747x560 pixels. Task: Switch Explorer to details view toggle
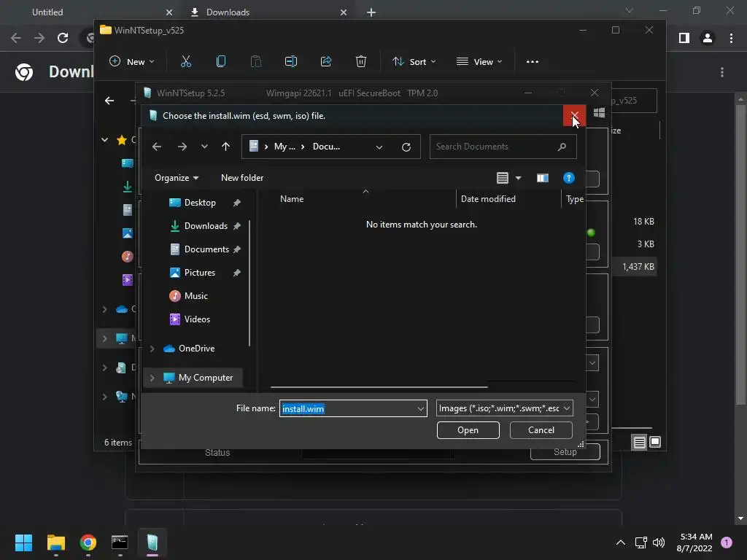coord(639,443)
